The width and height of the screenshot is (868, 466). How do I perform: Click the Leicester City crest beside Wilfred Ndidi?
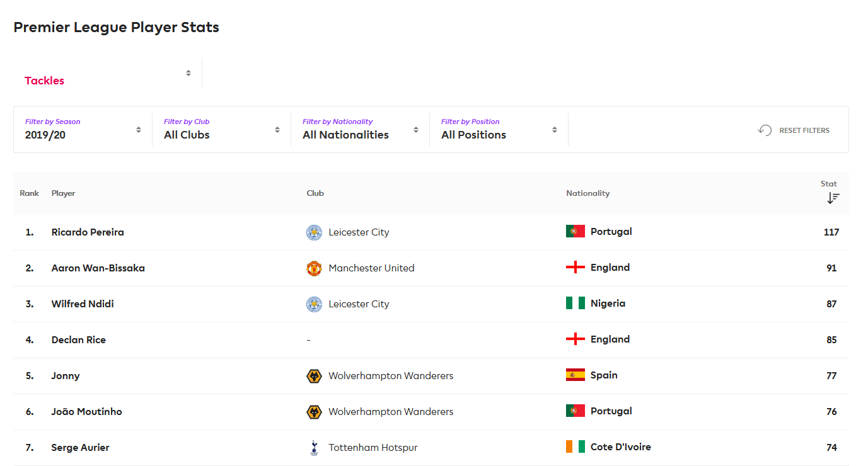point(314,304)
